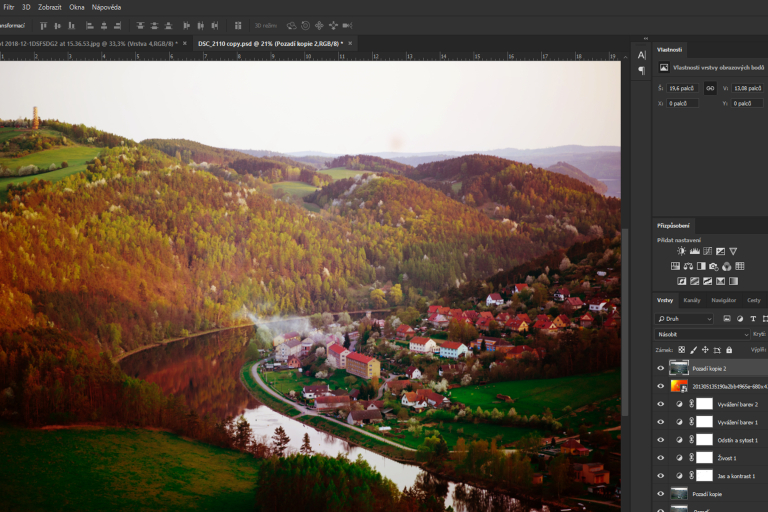Click the lock all layer icon
Viewport: 768px width, 512px height.
click(x=728, y=350)
